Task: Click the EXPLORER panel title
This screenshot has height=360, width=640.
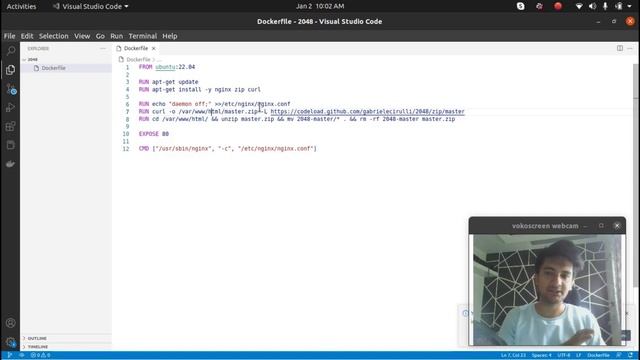Action: [38, 49]
